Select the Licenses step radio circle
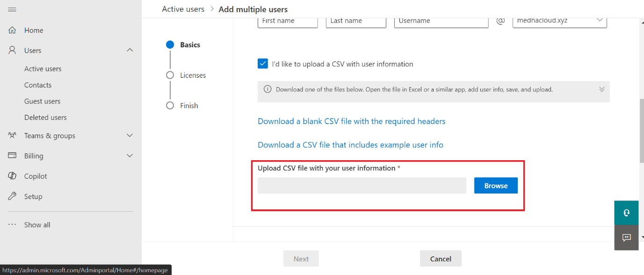 pyautogui.click(x=170, y=75)
